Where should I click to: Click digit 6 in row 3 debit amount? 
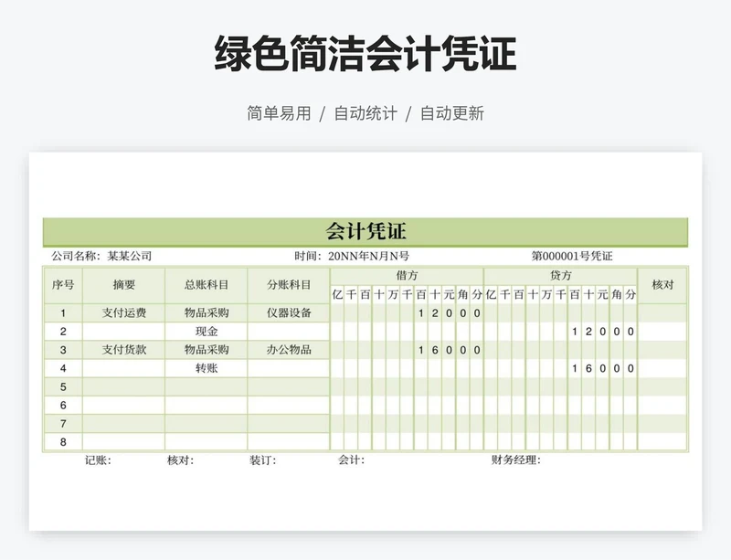[435, 350]
